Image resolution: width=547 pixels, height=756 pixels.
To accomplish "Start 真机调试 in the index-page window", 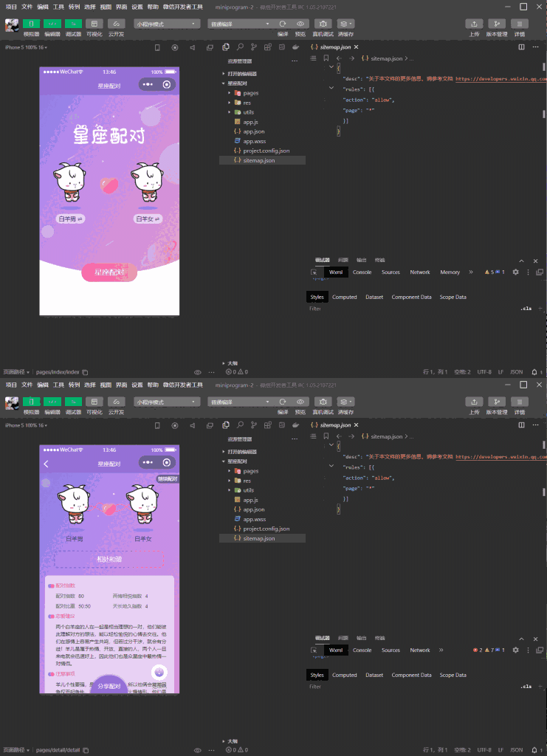I will [323, 24].
